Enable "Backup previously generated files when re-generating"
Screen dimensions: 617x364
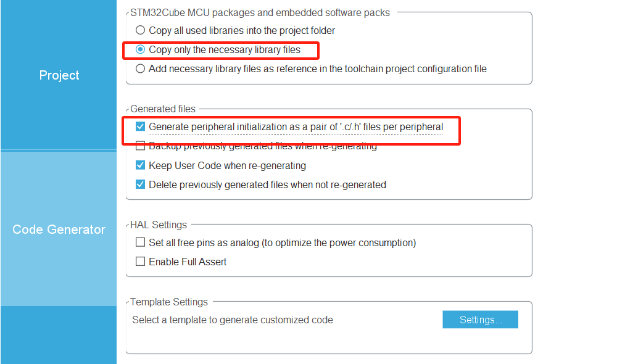(x=140, y=146)
